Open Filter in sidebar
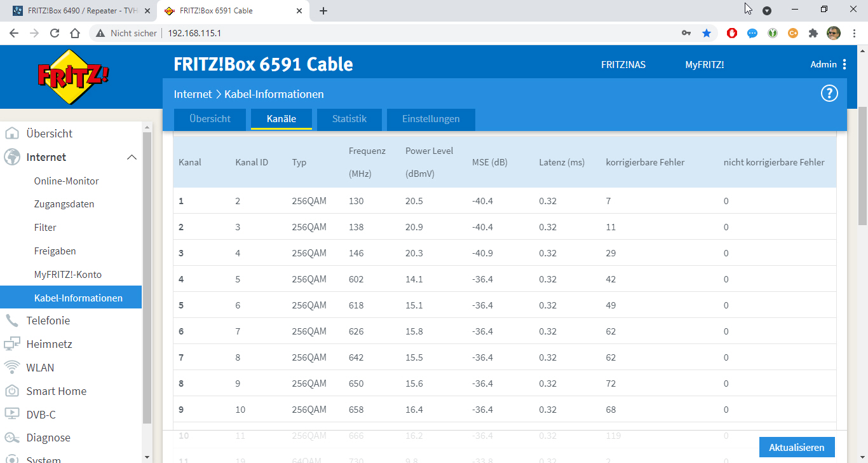 click(x=45, y=228)
